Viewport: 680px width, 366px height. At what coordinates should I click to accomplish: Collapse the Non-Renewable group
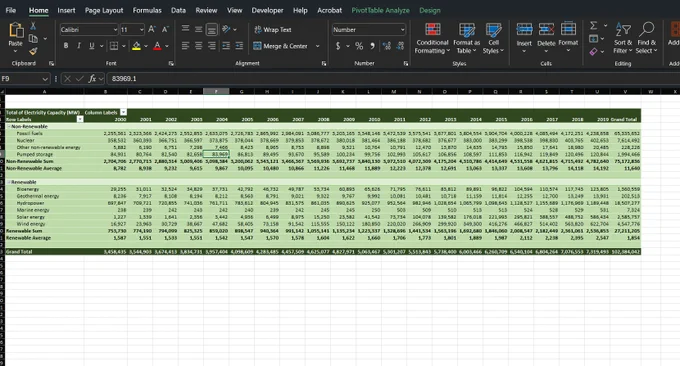[9, 126]
